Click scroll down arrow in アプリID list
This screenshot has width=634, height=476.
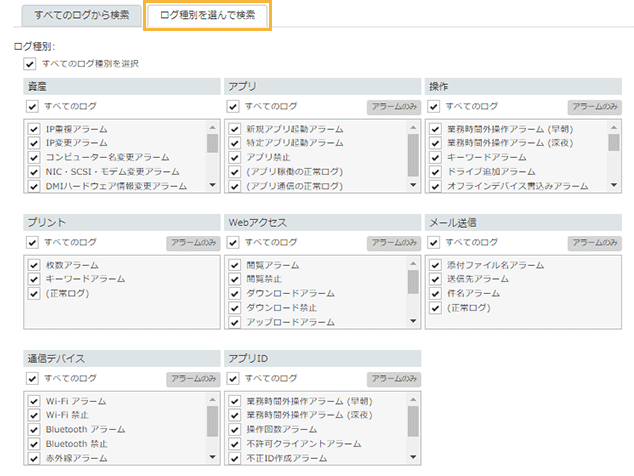413,457
